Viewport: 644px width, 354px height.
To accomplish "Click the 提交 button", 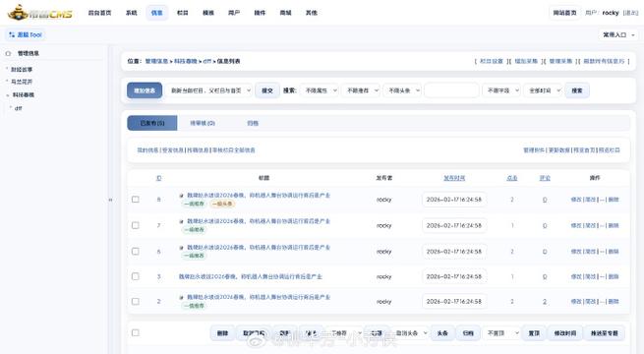I will coord(267,90).
